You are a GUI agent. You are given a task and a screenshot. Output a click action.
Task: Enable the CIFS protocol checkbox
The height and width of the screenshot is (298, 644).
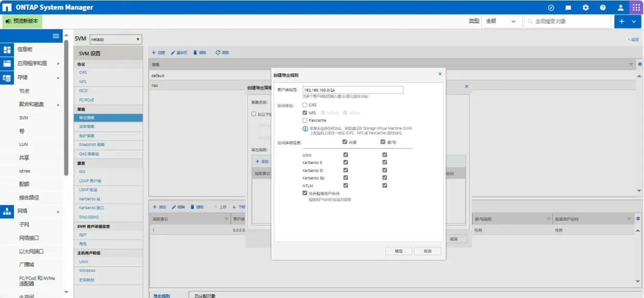(305, 105)
